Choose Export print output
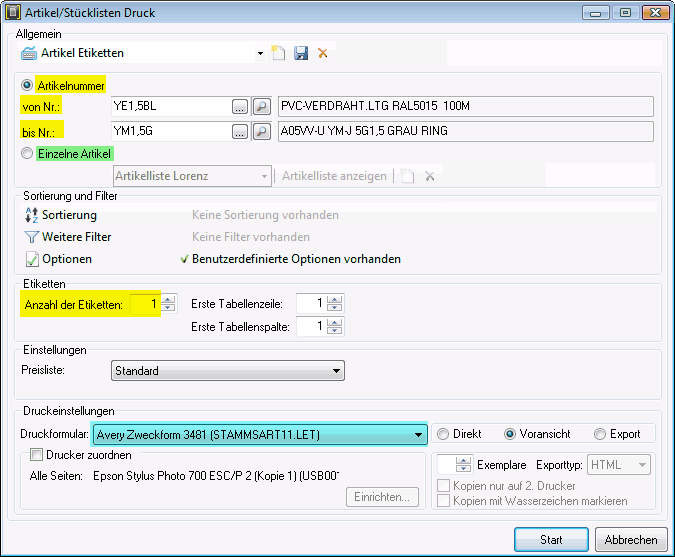 [600, 434]
